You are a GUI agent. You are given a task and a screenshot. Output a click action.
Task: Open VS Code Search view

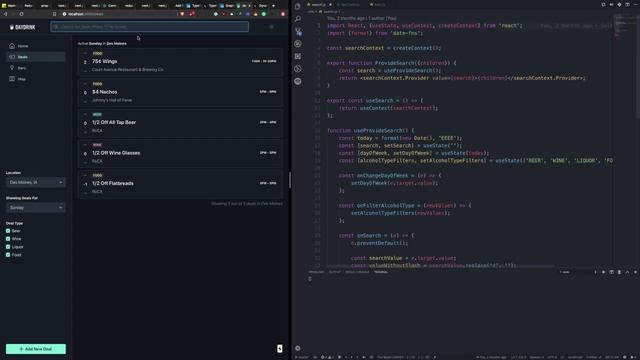298,19
